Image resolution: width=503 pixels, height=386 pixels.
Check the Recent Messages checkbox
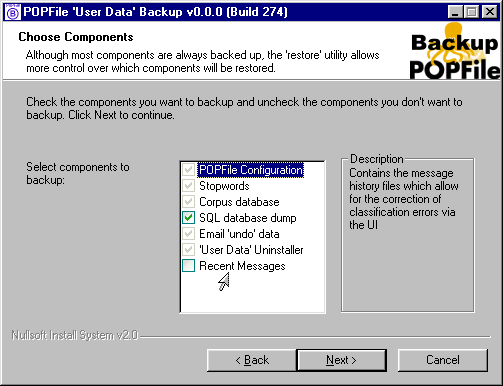pos(188,266)
